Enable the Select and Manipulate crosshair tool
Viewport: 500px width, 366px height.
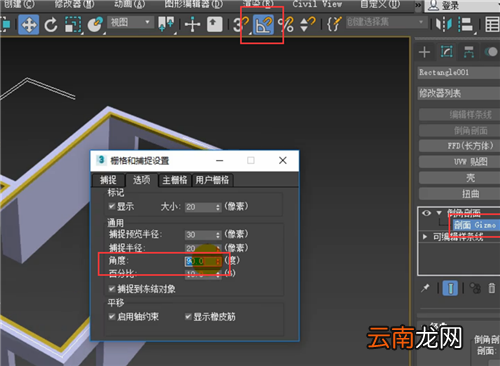pos(192,25)
